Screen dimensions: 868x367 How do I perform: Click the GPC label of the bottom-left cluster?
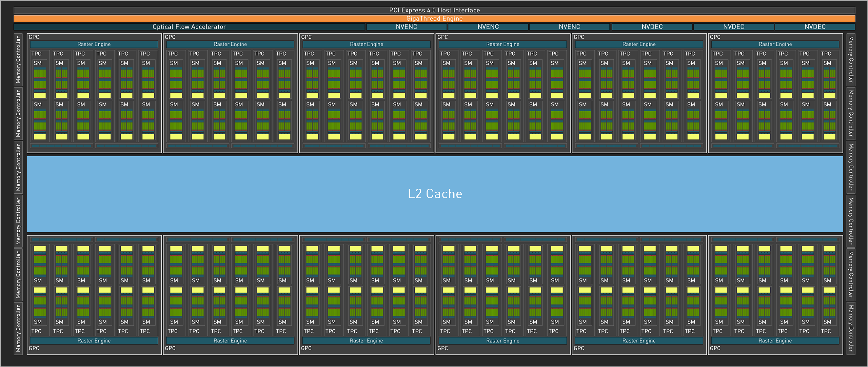pos(34,348)
